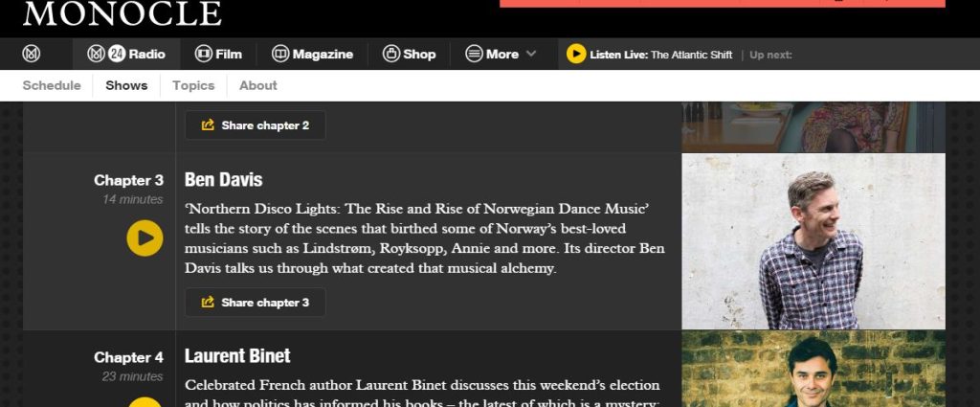The height and width of the screenshot is (407, 980).
Task: Click the Shop bag icon
Action: [x=391, y=54]
